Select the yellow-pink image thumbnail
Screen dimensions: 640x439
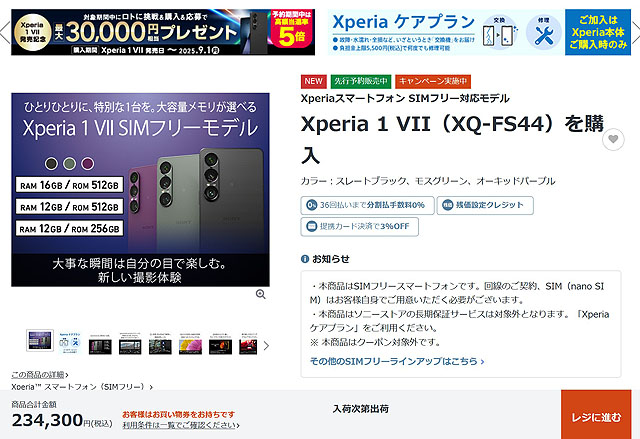[x=190, y=343]
